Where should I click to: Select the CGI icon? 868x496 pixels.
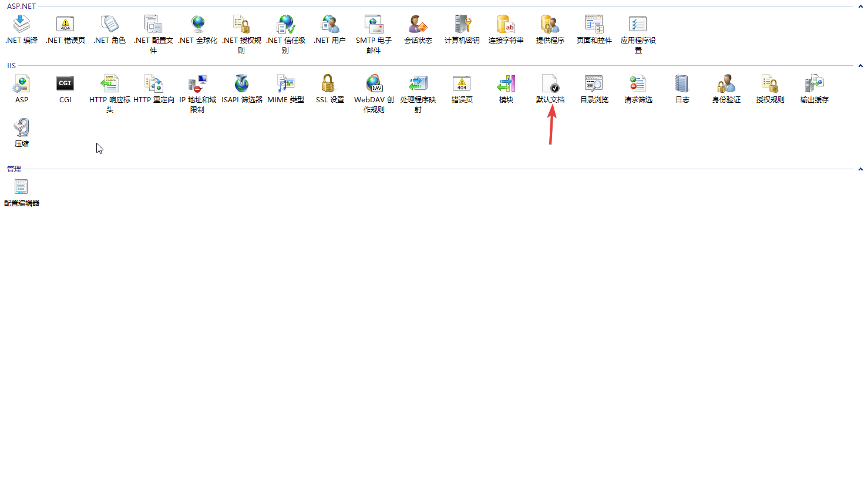tap(65, 83)
